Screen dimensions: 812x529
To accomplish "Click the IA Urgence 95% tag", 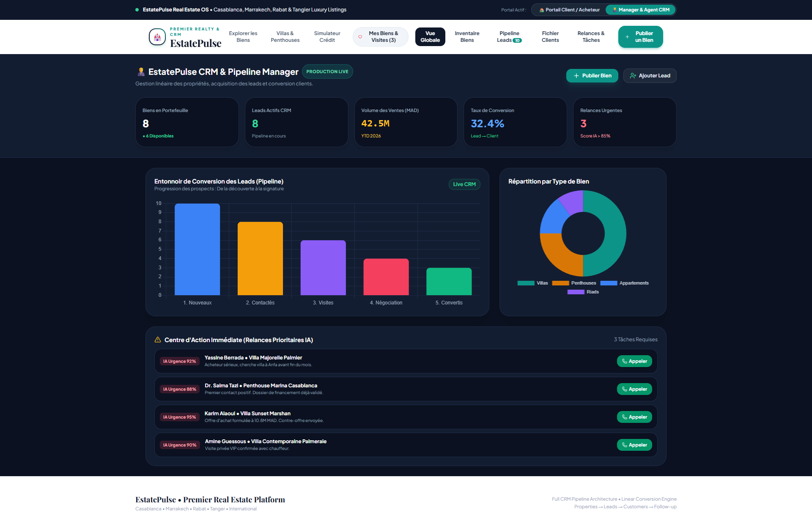I will pos(180,417).
